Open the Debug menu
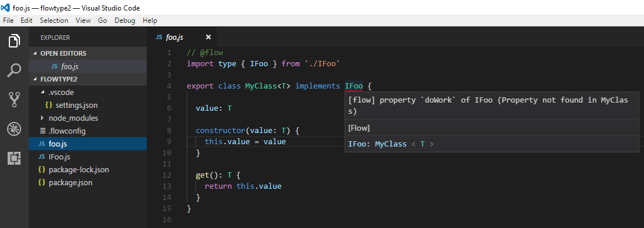The image size is (644, 228). [125, 21]
